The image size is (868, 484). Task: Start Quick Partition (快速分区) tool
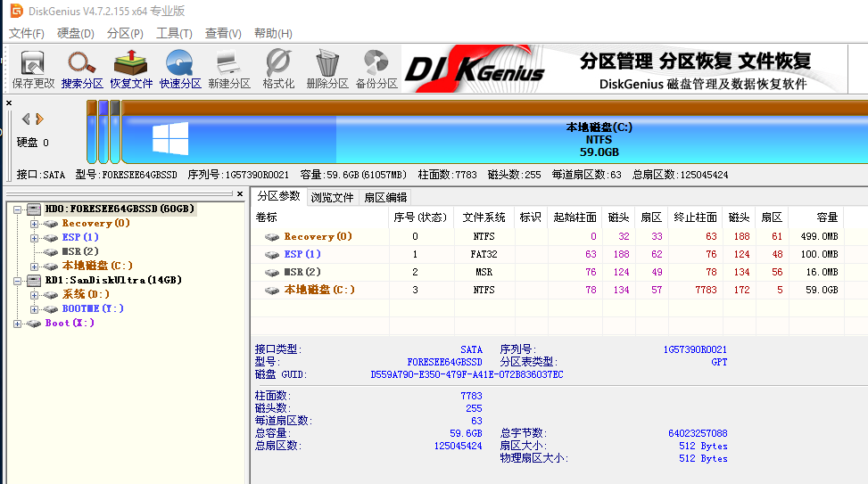click(180, 70)
